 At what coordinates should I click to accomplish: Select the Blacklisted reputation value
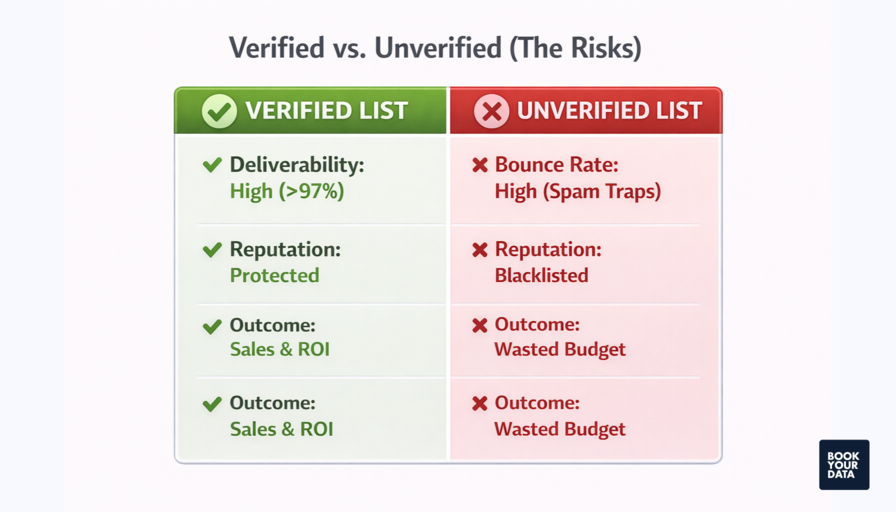click(541, 275)
